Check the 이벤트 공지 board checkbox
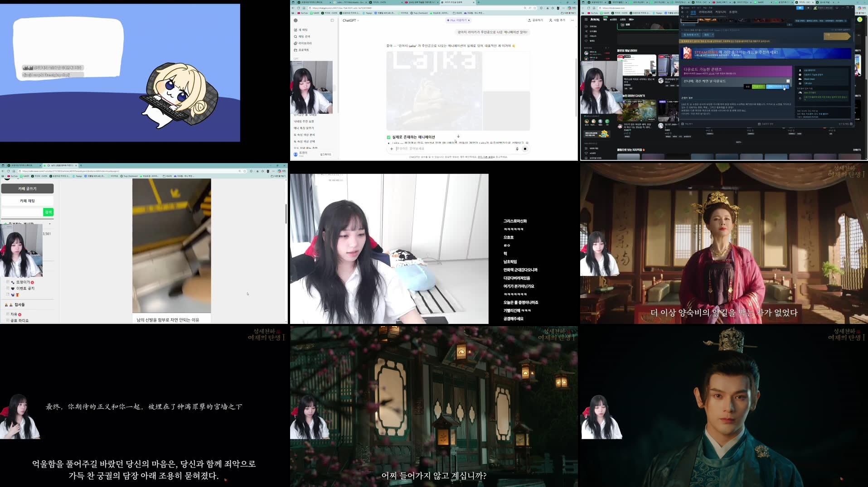Screen dimensions: 868x487 (x=8, y=288)
